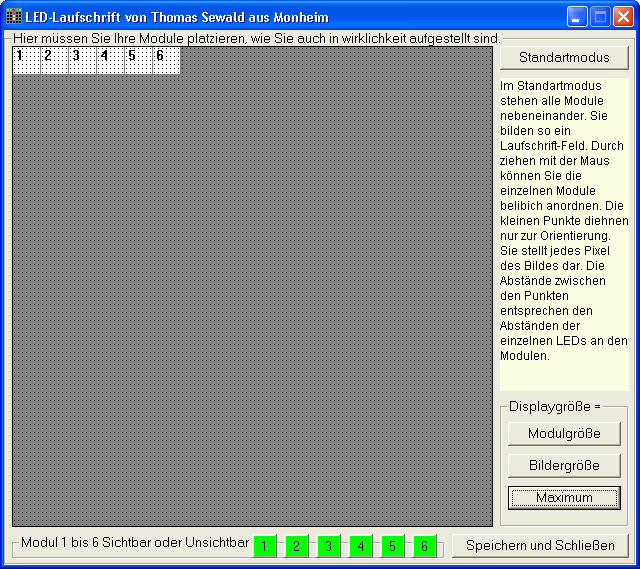
Task: Toggle visibility of module 2 green button
Action: pyautogui.click(x=296, y=546)
